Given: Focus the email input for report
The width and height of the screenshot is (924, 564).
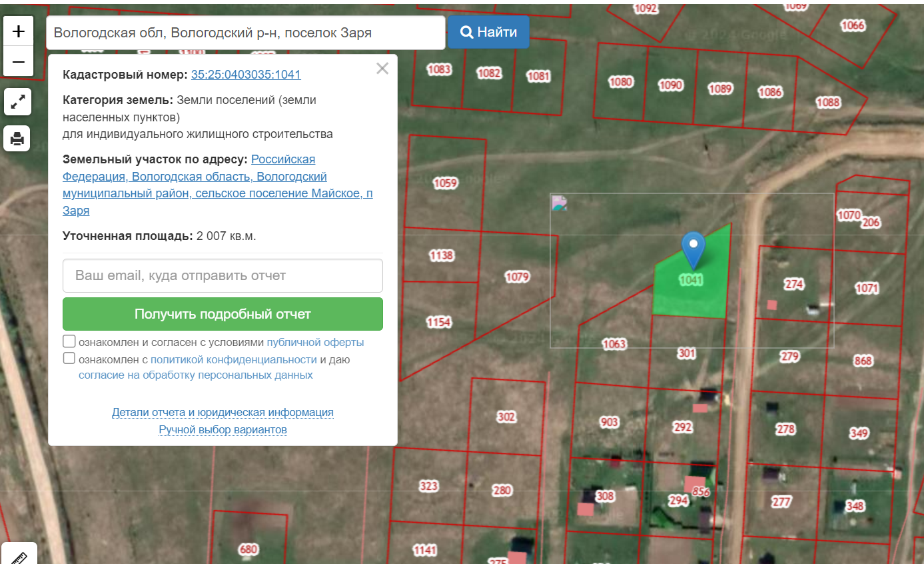Looking at the screenshot, I should (x=223, y=275).
